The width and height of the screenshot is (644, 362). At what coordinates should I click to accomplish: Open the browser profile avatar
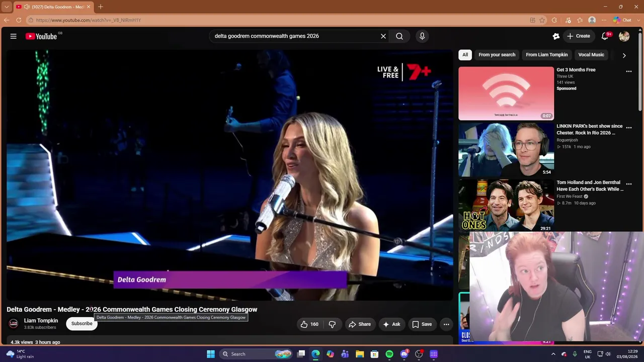(592, 20)
